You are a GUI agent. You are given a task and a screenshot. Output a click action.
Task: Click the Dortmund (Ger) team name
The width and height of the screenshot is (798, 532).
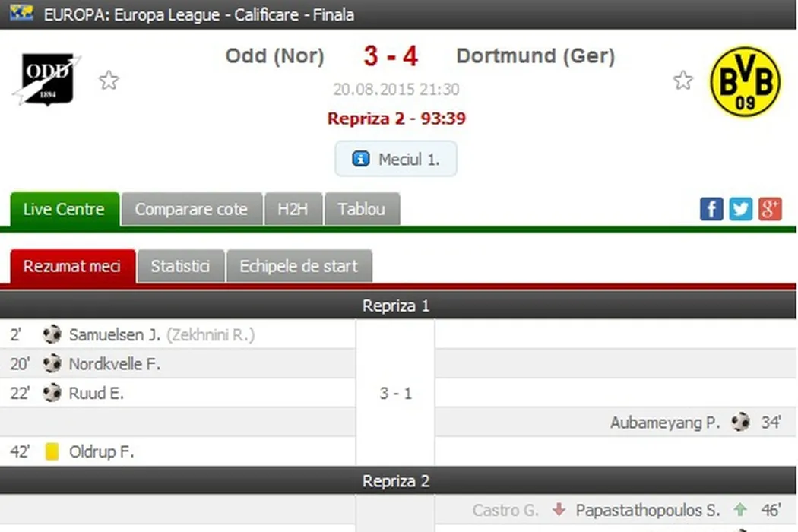point(535,56)
